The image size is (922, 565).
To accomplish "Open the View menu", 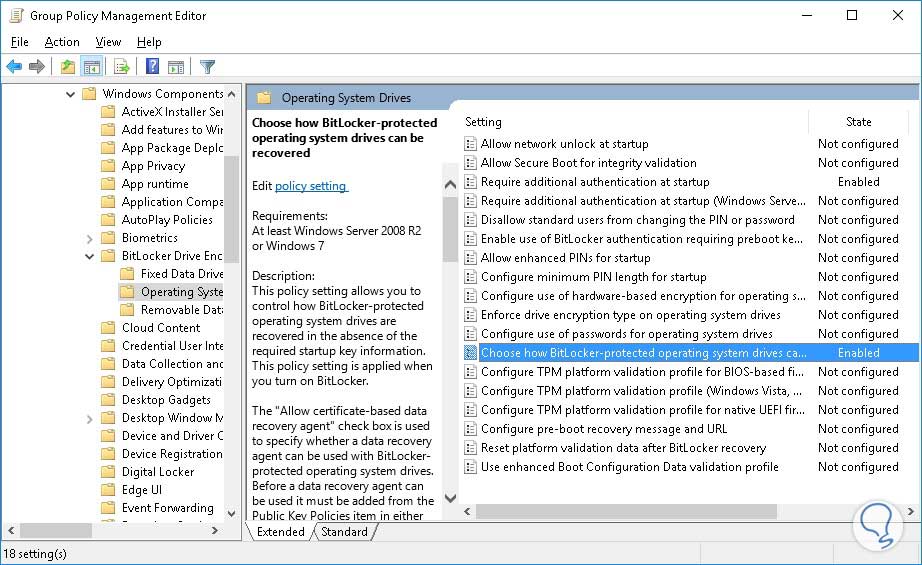I will pos(108,42).
